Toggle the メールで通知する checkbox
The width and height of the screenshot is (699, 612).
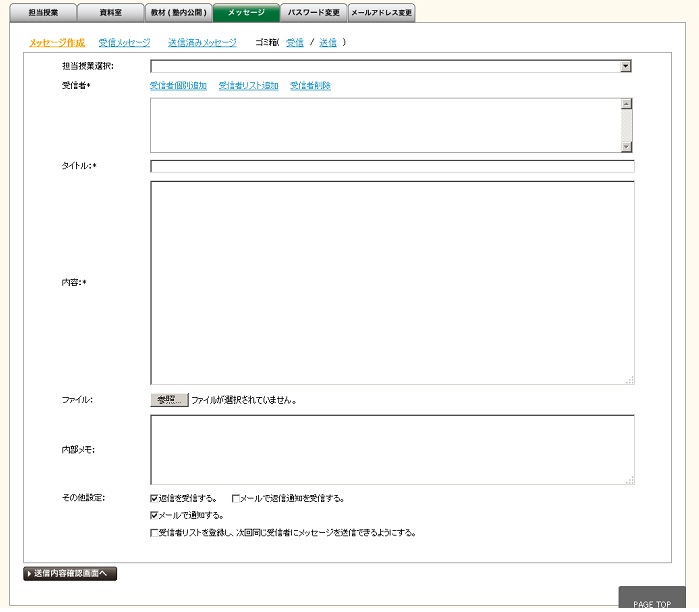pyautogui.click(x=154, y=516)
